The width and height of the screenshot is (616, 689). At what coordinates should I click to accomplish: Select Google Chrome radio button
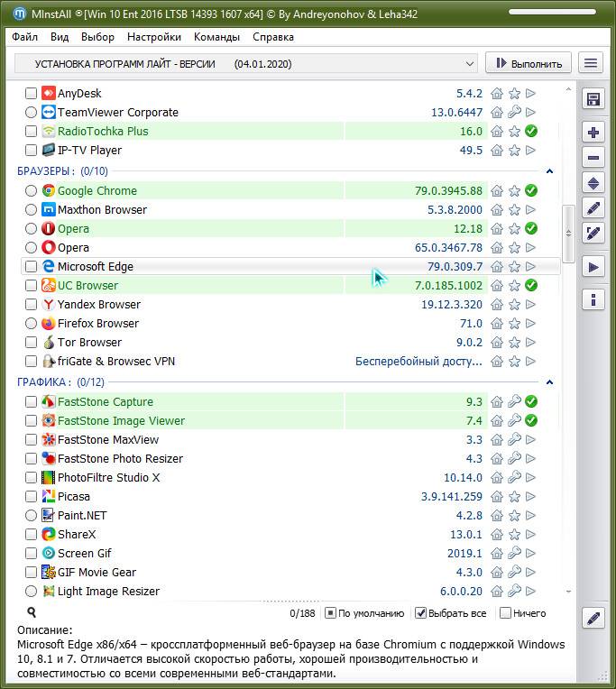click(31, 190)
